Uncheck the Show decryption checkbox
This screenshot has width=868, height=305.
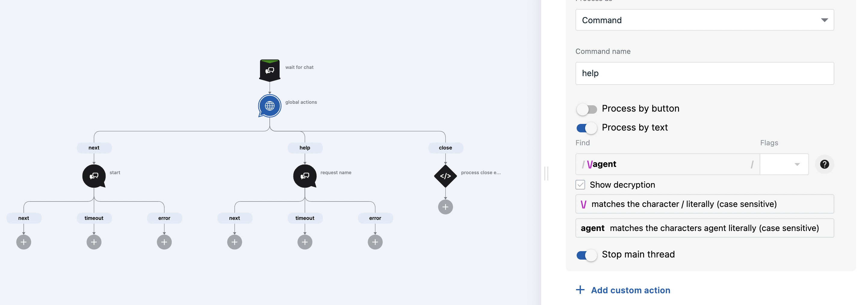click(580, 185)
